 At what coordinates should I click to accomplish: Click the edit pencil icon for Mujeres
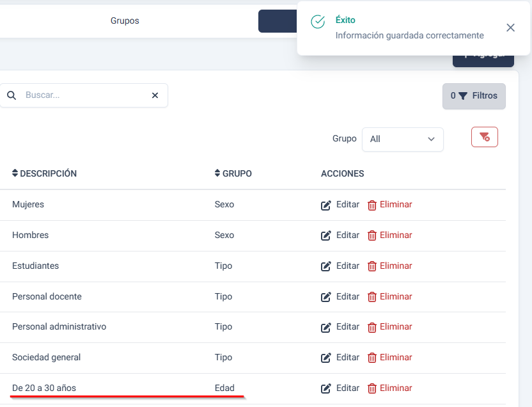326,205
